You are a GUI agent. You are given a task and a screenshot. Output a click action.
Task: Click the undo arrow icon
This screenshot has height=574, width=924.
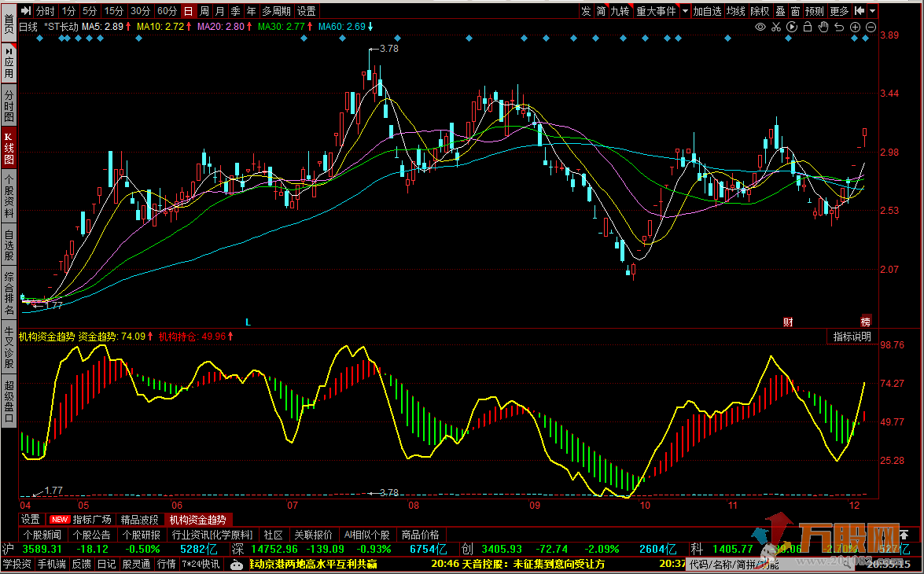(x=840, y=27)
